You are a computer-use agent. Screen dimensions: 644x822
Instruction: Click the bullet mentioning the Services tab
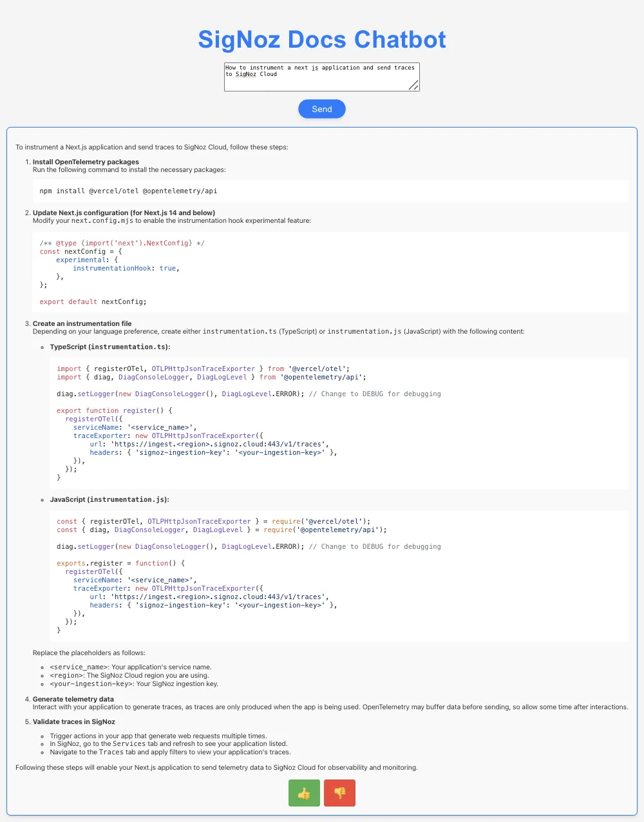tap(169, 744)
